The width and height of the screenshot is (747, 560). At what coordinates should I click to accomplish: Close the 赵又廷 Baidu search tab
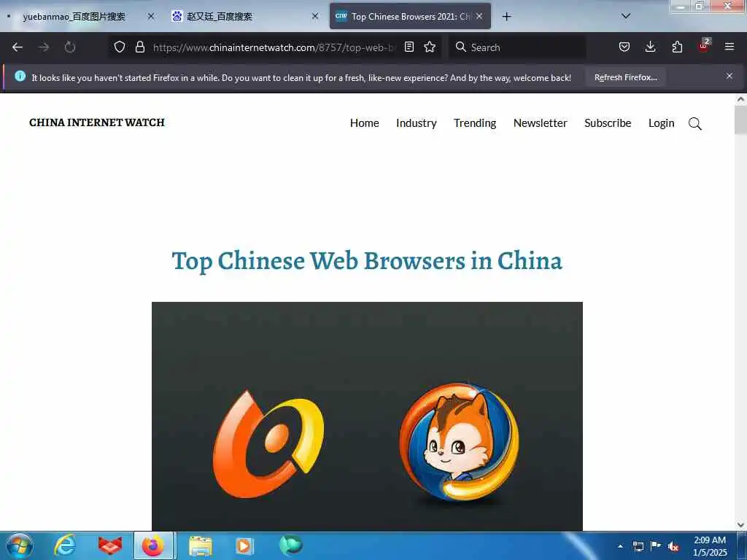coord(315,16)
